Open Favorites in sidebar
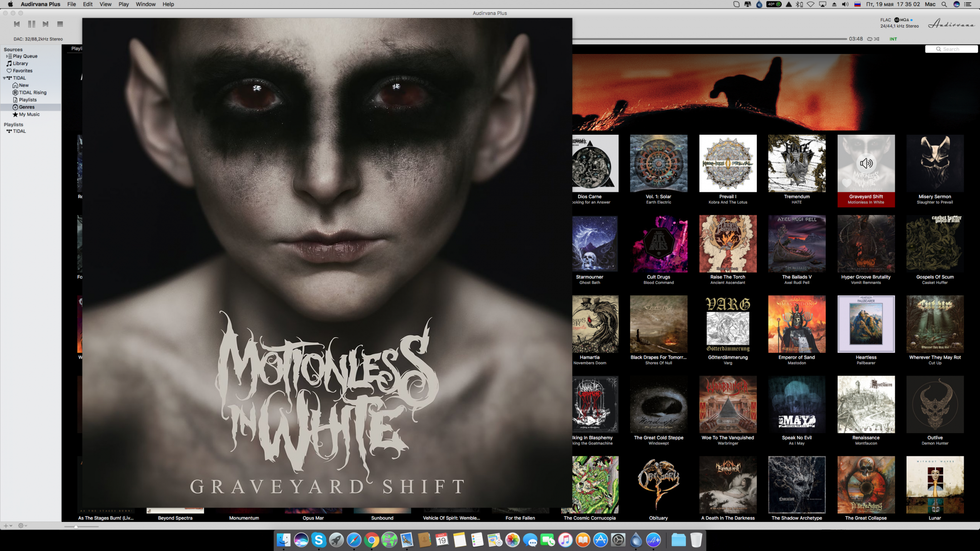This screenshot has width=980, height=551. [23, 71]
